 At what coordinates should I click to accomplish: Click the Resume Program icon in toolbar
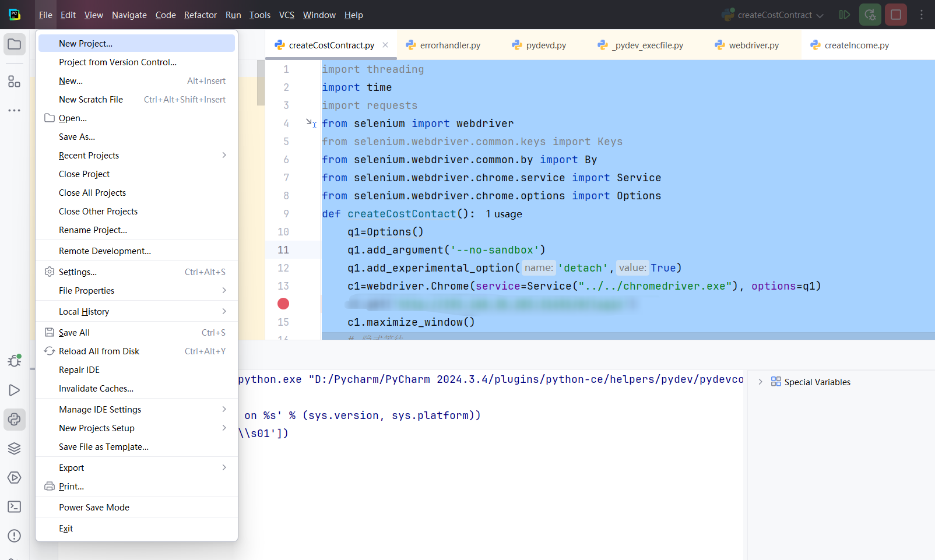[x=844, y=15]
